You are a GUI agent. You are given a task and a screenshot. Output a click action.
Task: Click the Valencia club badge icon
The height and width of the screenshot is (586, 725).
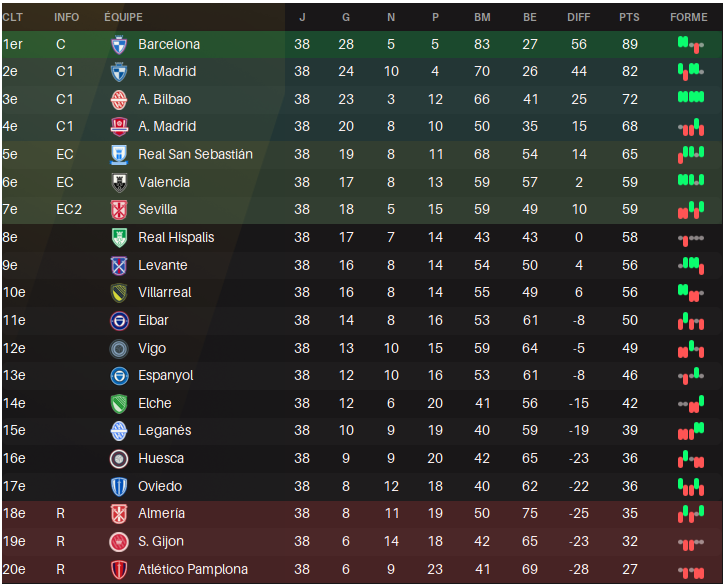click(119, 182)
